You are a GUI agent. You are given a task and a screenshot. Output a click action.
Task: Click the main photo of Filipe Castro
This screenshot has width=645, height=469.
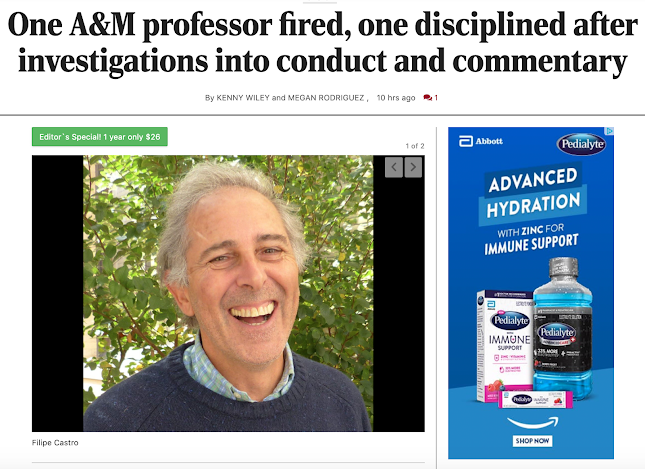[x=228, y=293]
